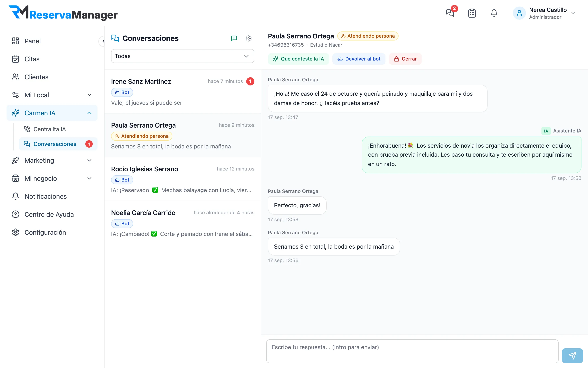Image resolution: width=588 pixels, height=368 pixels.
Task: Click the Citas calendar icon
Action: pos(16,59)
